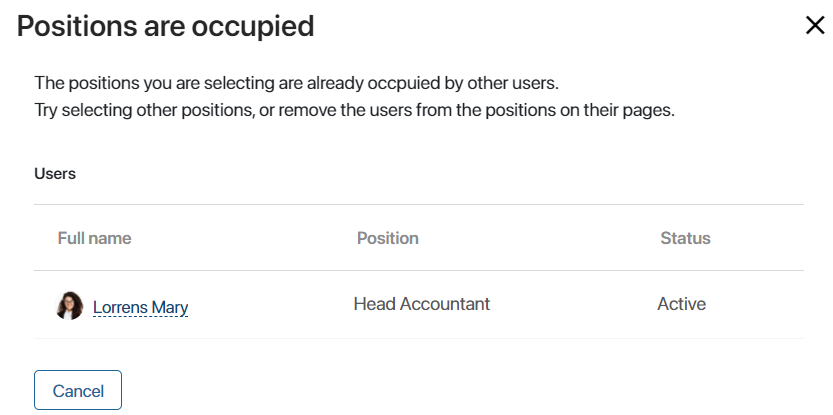Click Lorrens Mary's profile avatar
833x415 pixels.
click(x=70, y=306)
